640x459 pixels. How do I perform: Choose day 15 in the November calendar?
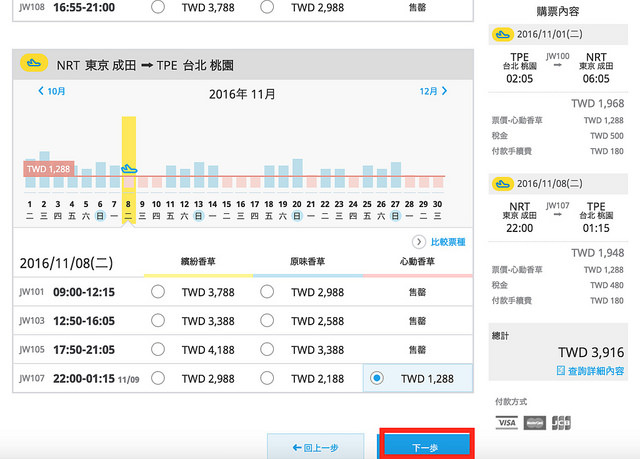click(226, 203)
